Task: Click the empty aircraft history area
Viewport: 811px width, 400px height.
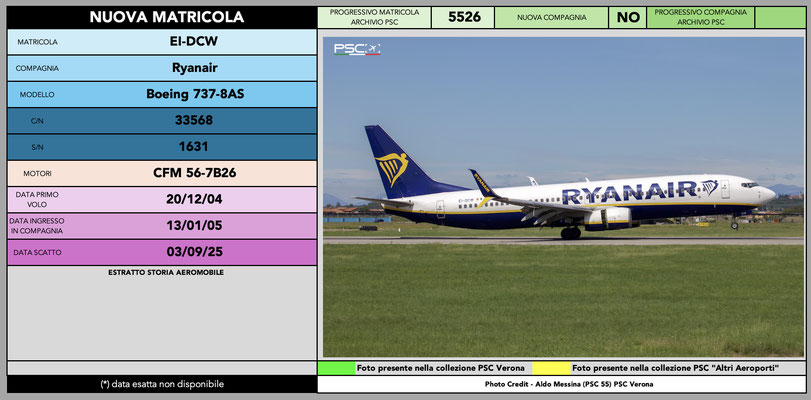Action: (162, 318)
